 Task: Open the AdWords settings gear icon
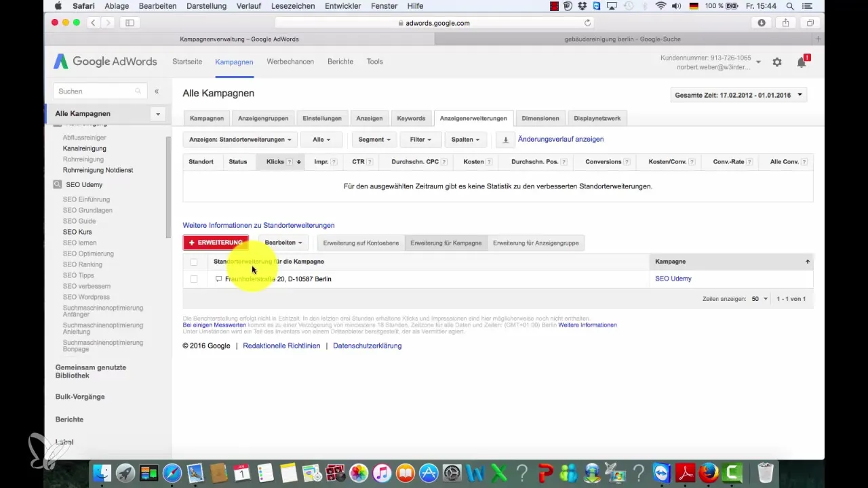coord(777,62)
